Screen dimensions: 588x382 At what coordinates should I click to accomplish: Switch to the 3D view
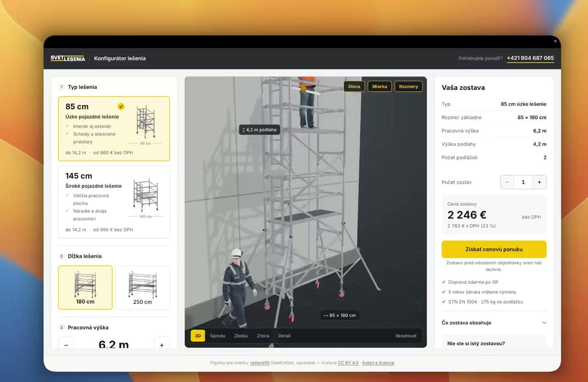point(198,336)
